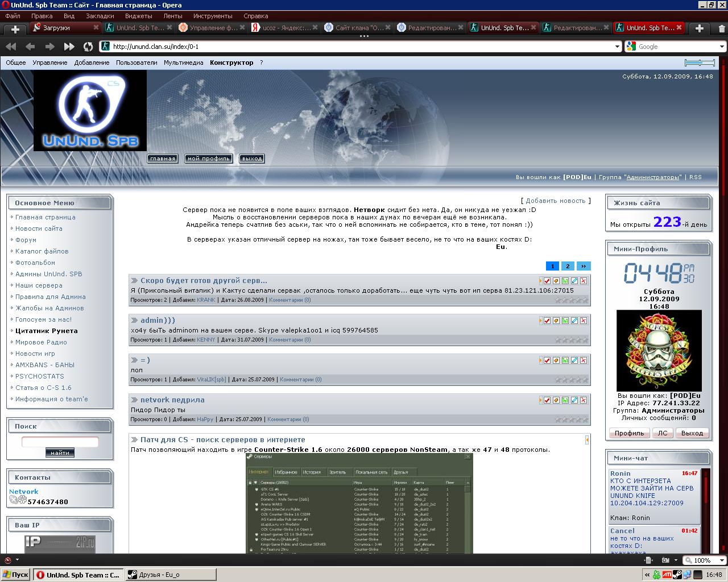This screenshot has height=582, width=728.
Task: Open the Инструменты menu
Action: (x=213, y=16)
